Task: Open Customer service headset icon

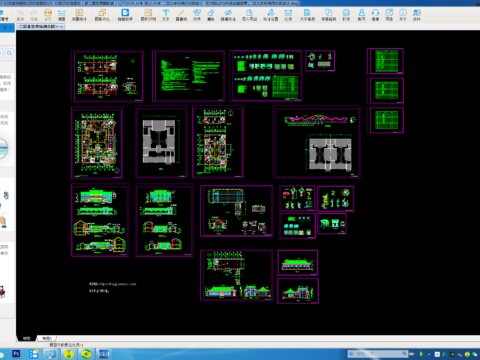Action: [x=375, y=15]
